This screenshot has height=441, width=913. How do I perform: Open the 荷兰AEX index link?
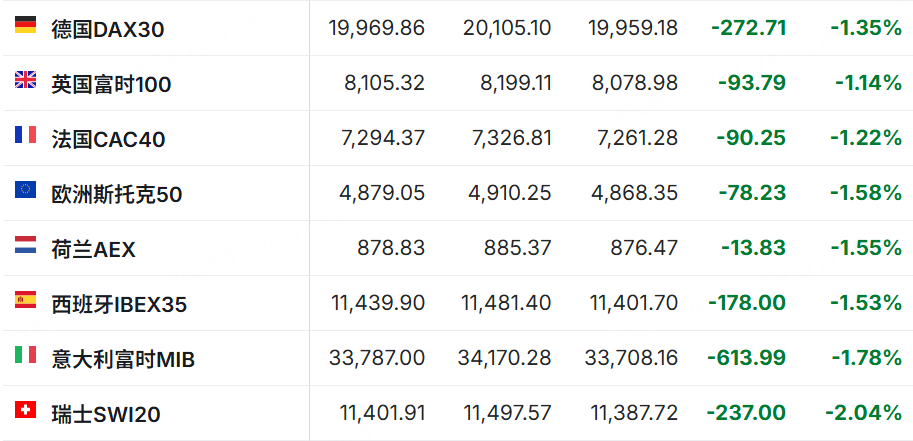93,250
